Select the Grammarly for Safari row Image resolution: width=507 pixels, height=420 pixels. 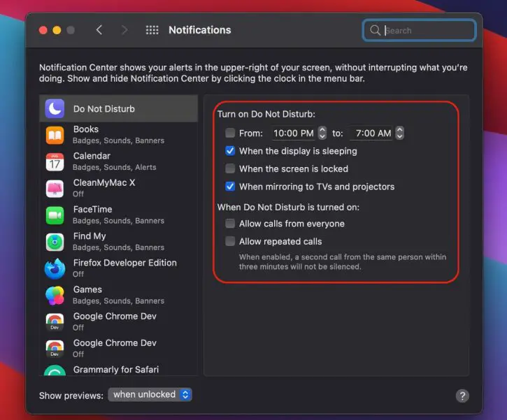[x=118, y=370]
